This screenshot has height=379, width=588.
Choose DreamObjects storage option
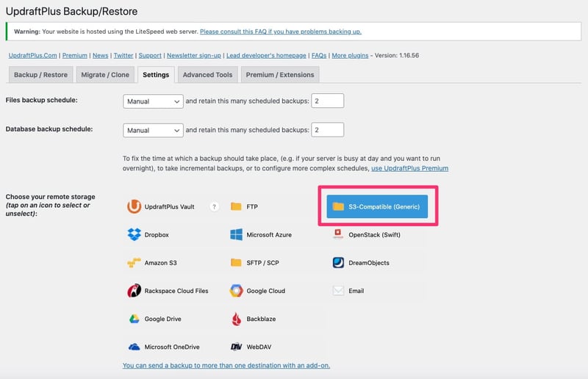(x=338, y=262)
